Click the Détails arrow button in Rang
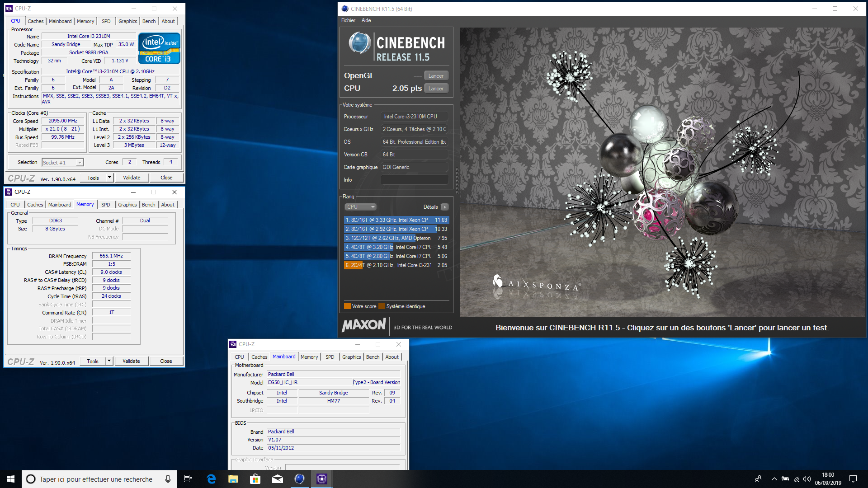 point(445,207)
